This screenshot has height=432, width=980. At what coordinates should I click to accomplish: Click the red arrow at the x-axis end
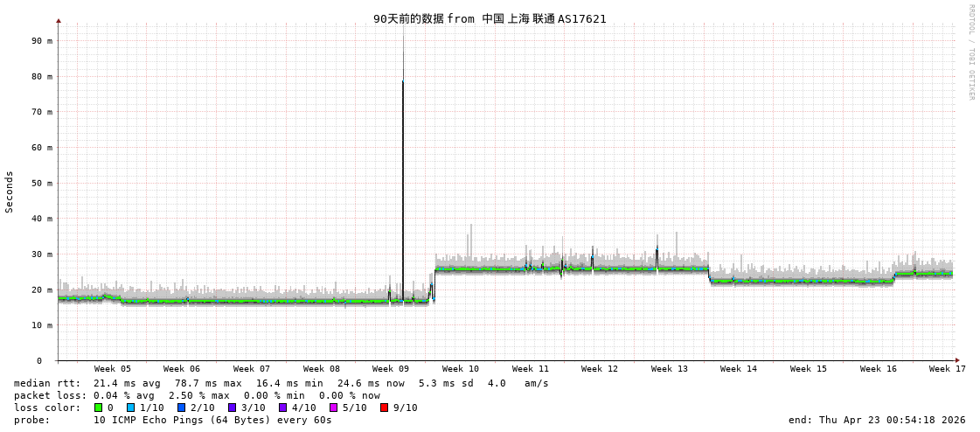957,360
